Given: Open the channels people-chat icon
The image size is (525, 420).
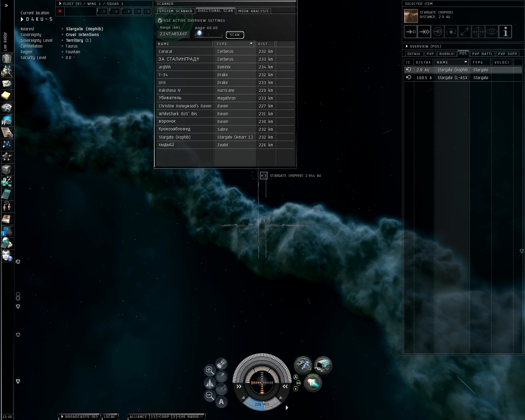Looking at the screenshot, I should point(7,206).
